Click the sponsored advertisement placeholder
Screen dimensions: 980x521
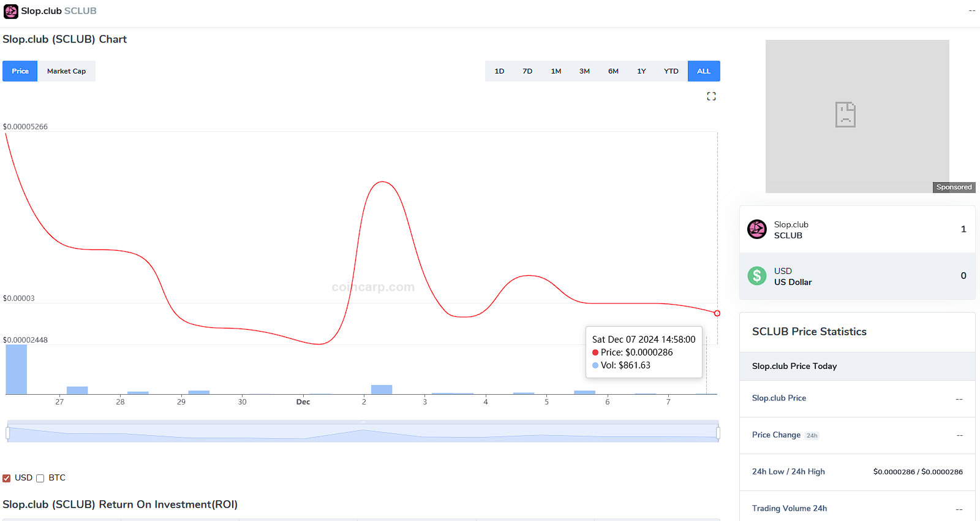point(858,116)
